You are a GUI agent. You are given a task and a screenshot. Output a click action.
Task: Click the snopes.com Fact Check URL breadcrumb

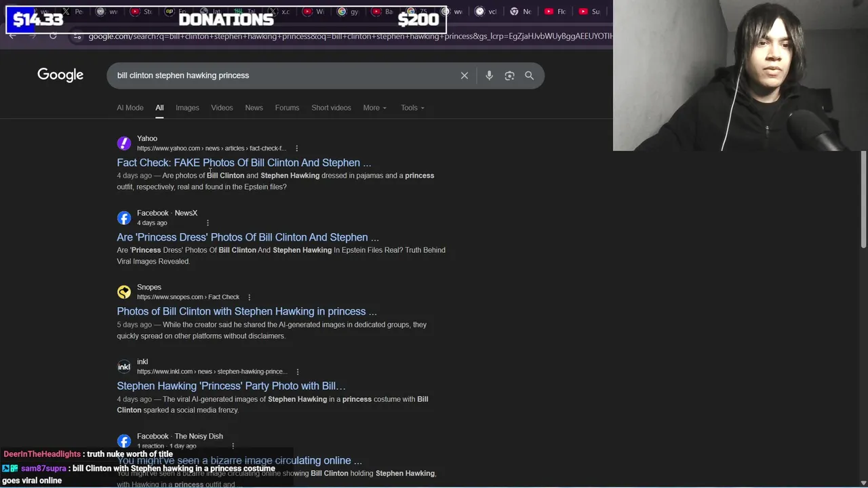click(189, 297)
